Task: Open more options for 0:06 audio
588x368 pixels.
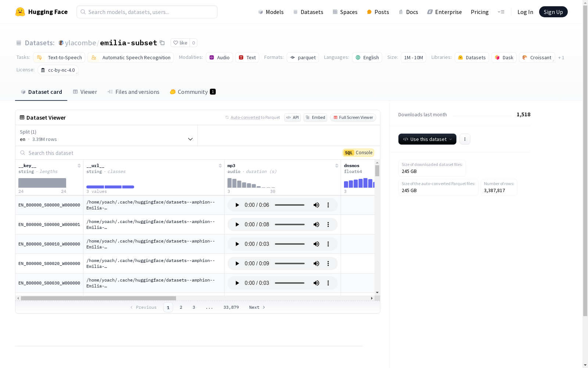Action: pyautogui.click(x=328, y=205)
